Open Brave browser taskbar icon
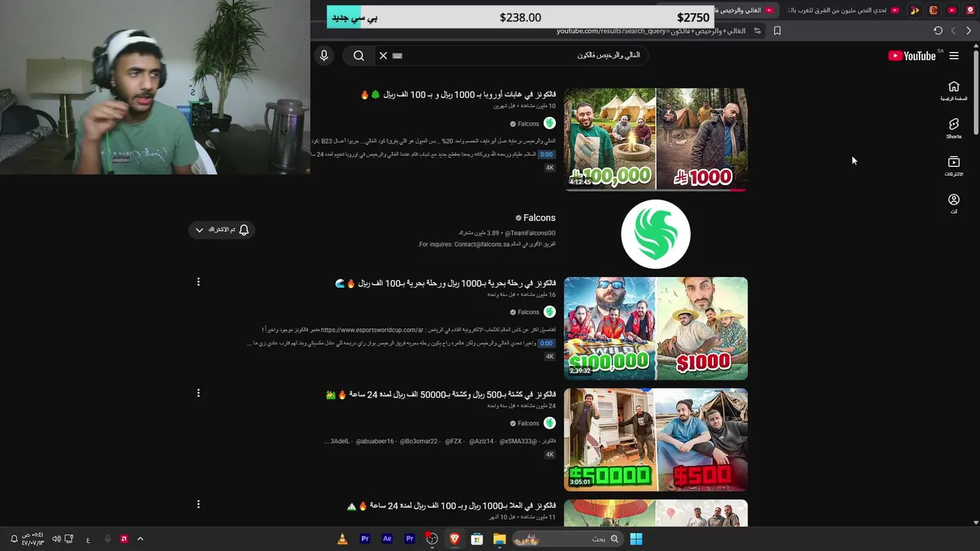The width and height of the screenshot is (980, 551). point(455,539)
